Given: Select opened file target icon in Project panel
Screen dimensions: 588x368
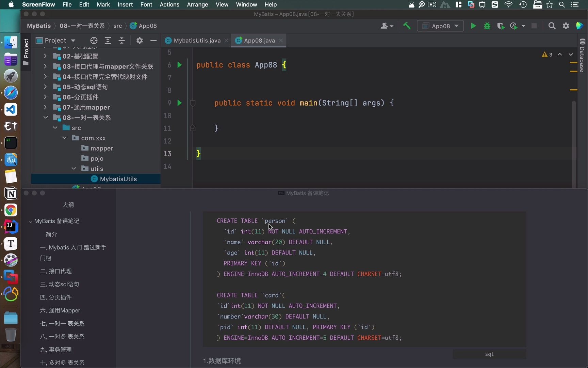Looking at the screenshot, I should 94,41.
